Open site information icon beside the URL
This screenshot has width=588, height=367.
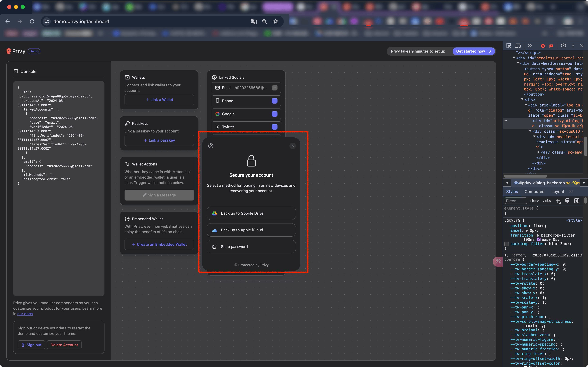47,22
